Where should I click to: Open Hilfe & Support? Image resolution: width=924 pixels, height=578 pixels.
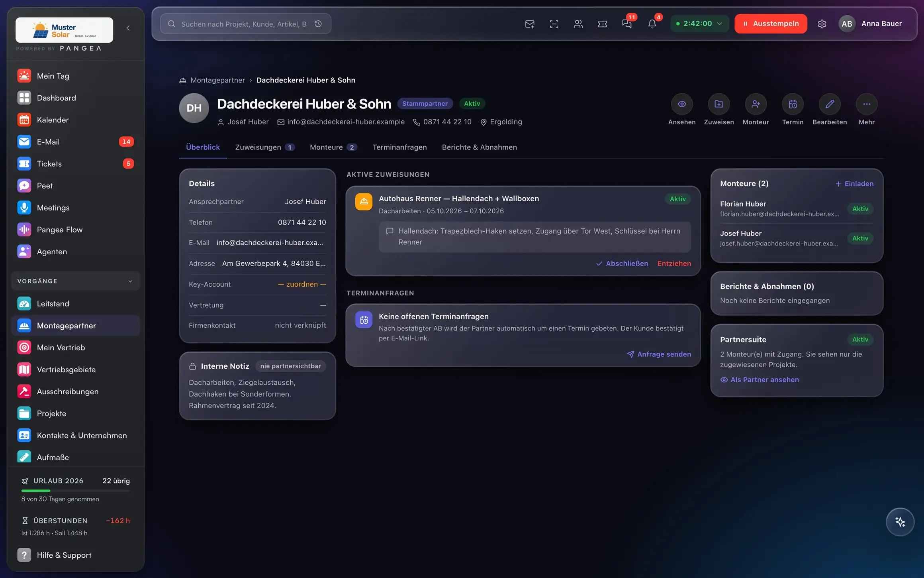pyautogui.click(x=76, y=555)
